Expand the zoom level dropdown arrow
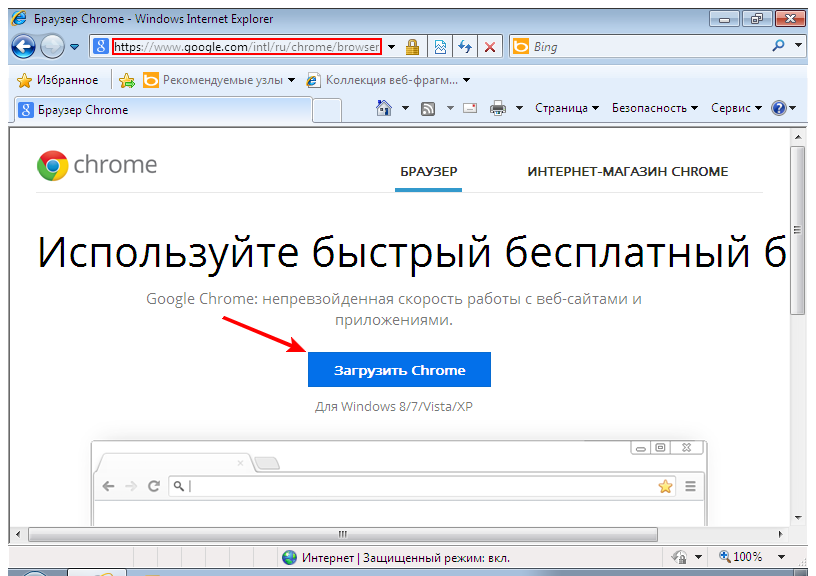This screenshot has height=576, width=816. pos(782,557)
